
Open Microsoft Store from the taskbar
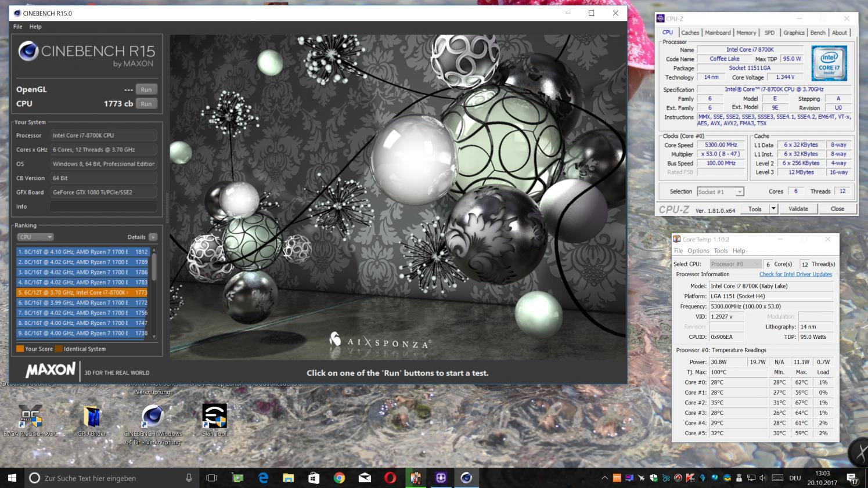pos(314,478)
